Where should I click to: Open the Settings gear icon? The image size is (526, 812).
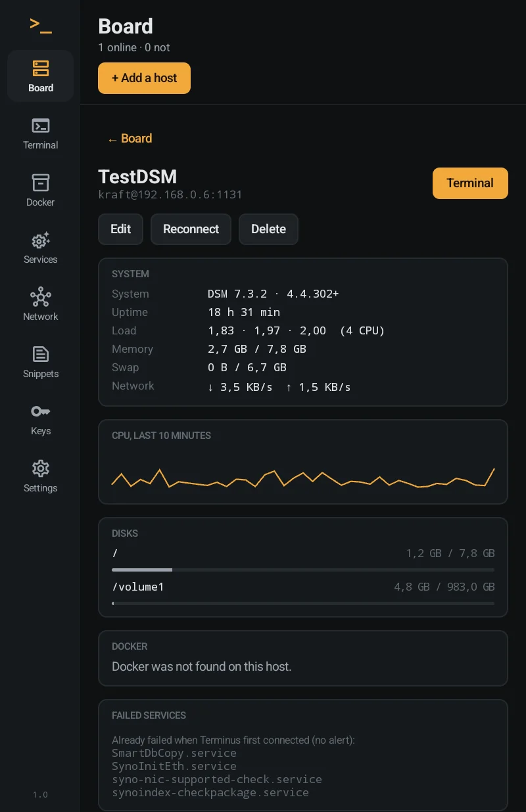[41, 468]
